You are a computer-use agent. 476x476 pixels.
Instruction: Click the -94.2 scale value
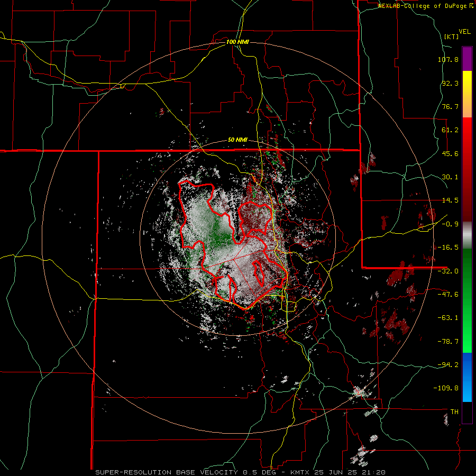click(x=448, y=364)
